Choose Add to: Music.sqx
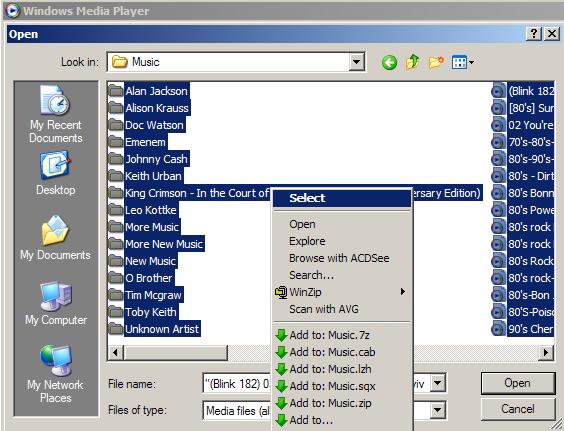 (342, 386)
